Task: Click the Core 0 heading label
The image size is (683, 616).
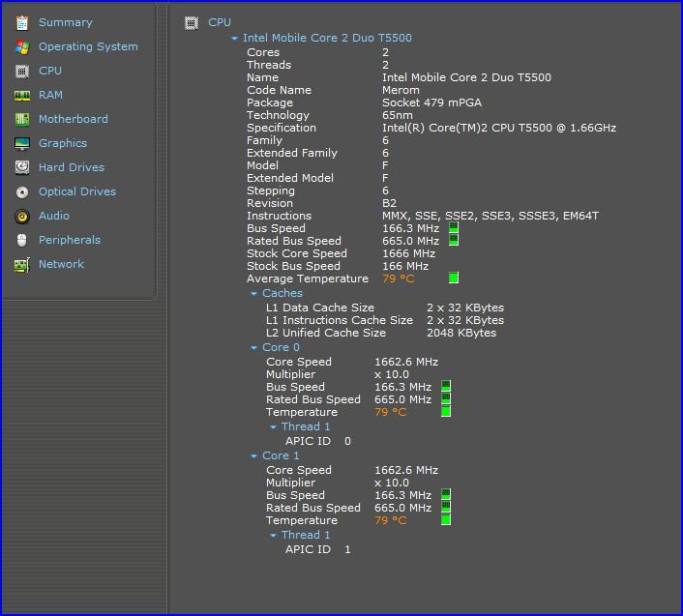Action: (x=281, y=347)
